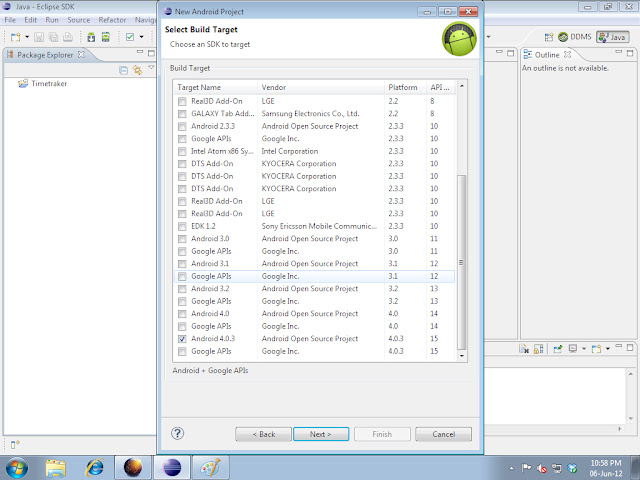Open the New wizard dropdown arrow
640x480 pixels.
[x=27, y=37]
